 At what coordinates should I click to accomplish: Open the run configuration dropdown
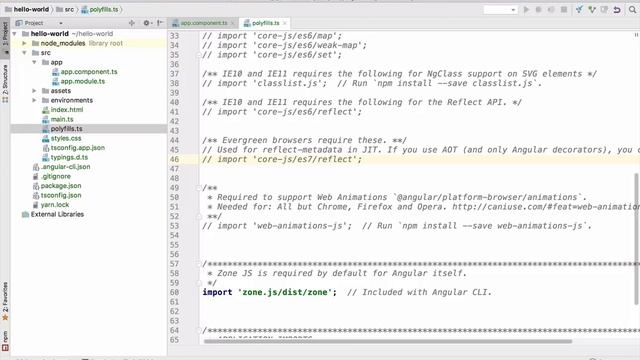(x=501, y=9)
